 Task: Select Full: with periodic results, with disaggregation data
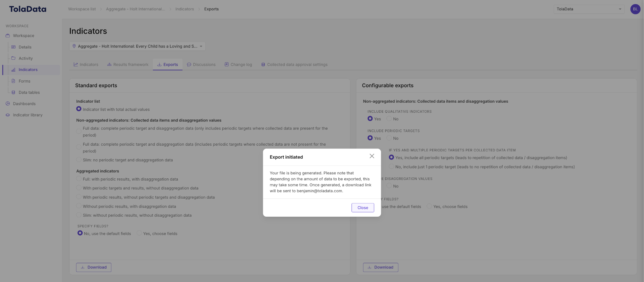click(x=79, y=179)
